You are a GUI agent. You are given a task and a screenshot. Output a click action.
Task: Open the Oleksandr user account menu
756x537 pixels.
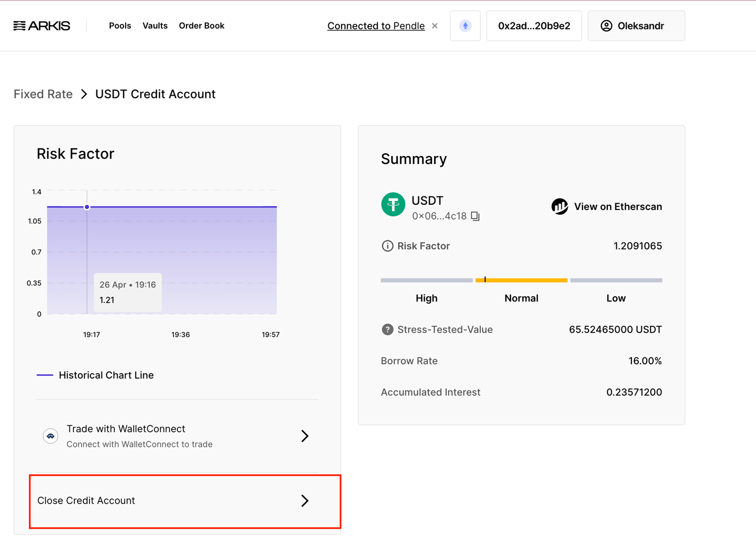(x=636, y=26)
